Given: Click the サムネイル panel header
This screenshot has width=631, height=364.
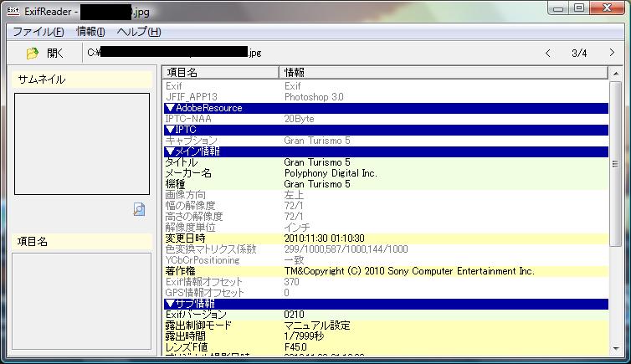Looking at the screenshot, I should point(82,79).
